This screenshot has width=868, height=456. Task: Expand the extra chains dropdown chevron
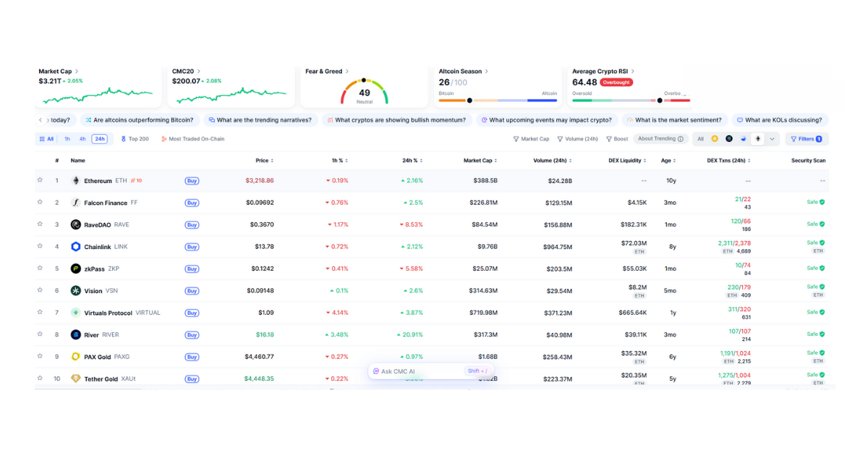tap(772, 138)
